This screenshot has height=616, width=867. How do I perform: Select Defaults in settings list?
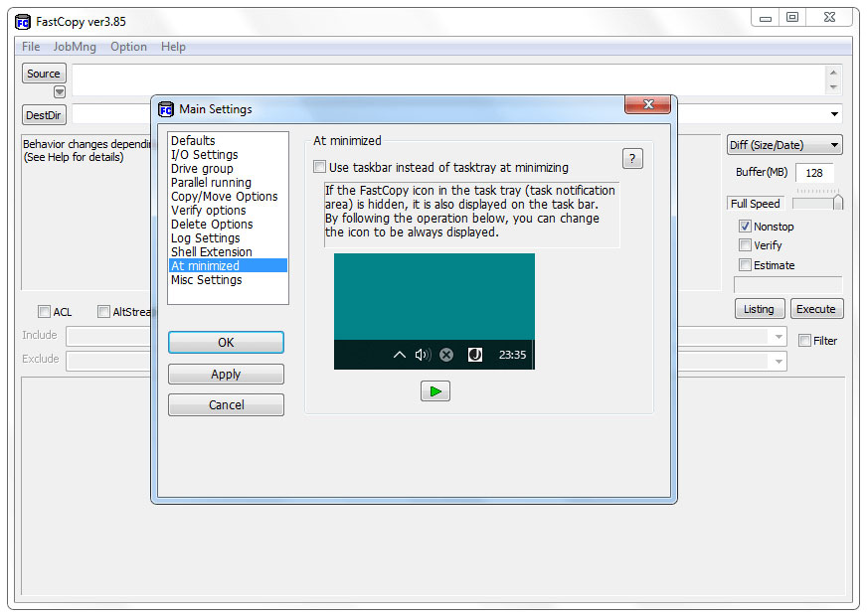228,140
